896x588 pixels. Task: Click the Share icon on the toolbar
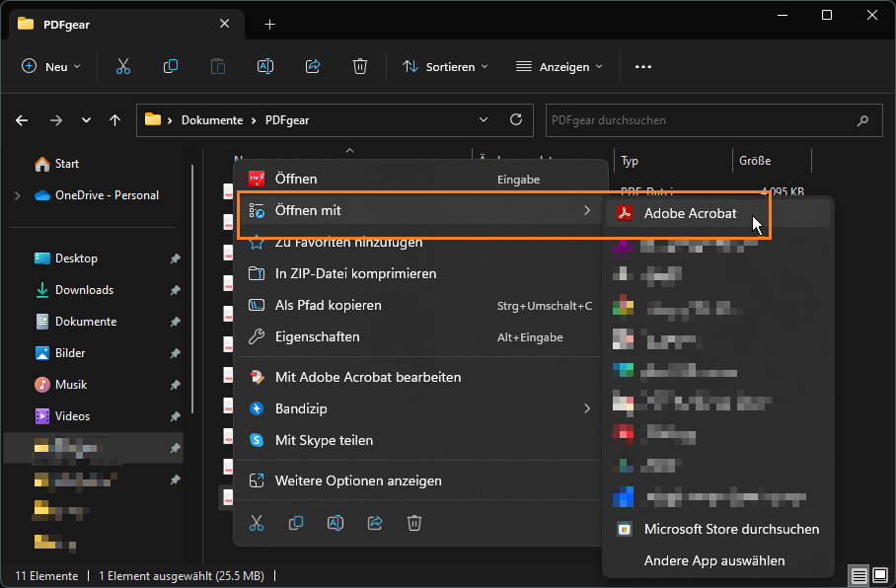coord(312,66)
